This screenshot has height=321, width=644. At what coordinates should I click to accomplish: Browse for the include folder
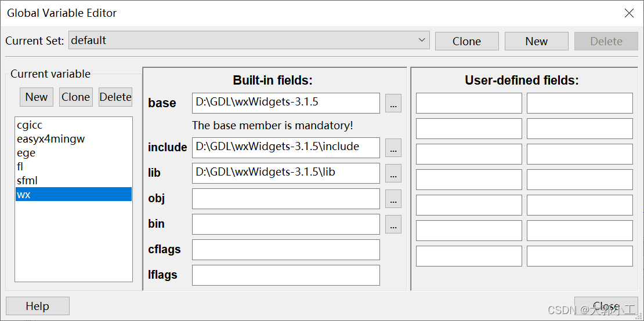393,148
